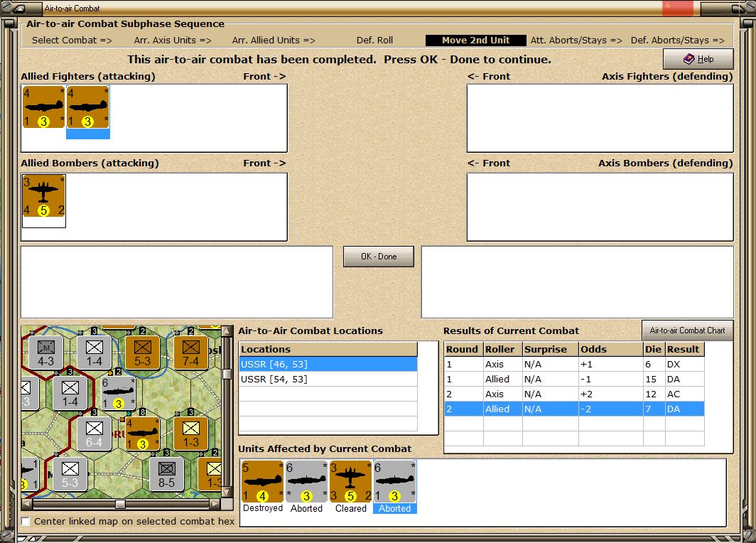The height and width of the screenshot is (543, 756).
Task: Click the grey fighter counter marked 6 on map
Action: click(x=118, y=394)
